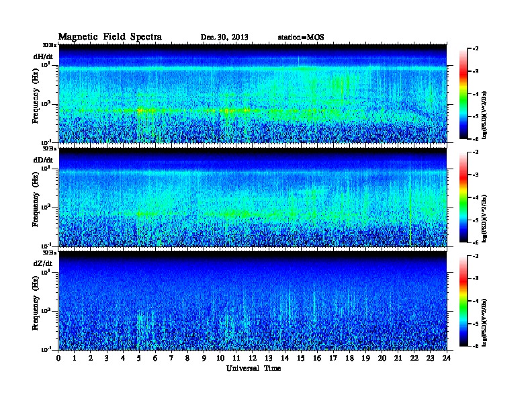Click the log(PSD) label beside the dZ/dt color scale
The width and height of the screenshot is (532, 411).
(x=484, y=322)
